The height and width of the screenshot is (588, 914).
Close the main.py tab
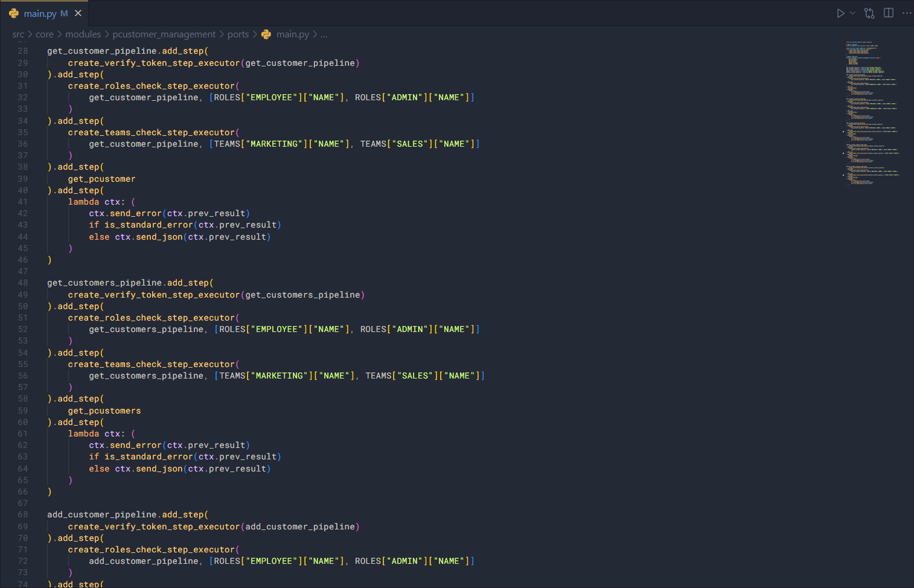[78, 13]
